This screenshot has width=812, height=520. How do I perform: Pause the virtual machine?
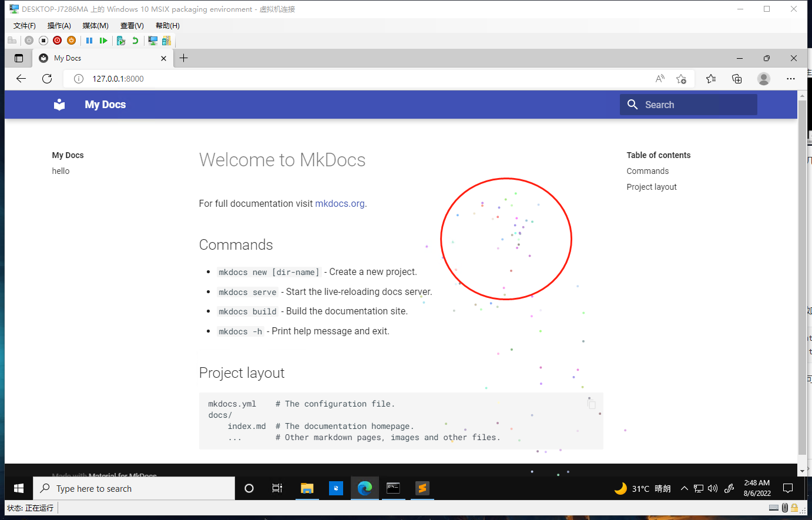pos(89,41)
